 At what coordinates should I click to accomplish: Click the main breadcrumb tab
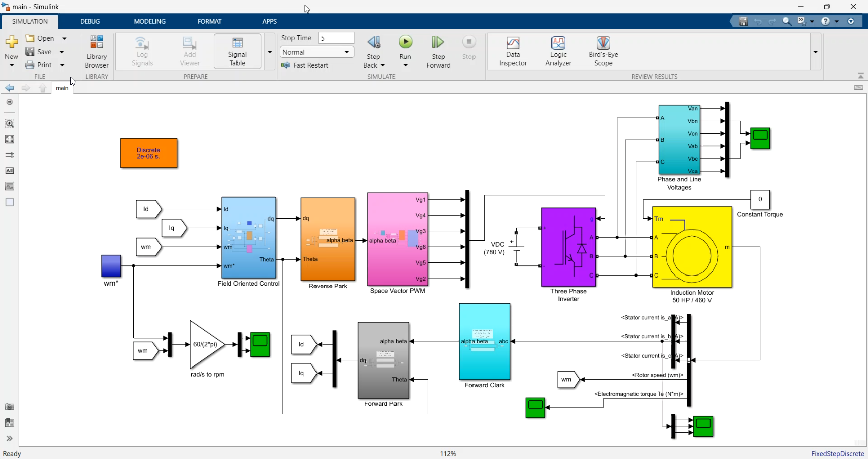pyautogui.click(x=62, y=88)
